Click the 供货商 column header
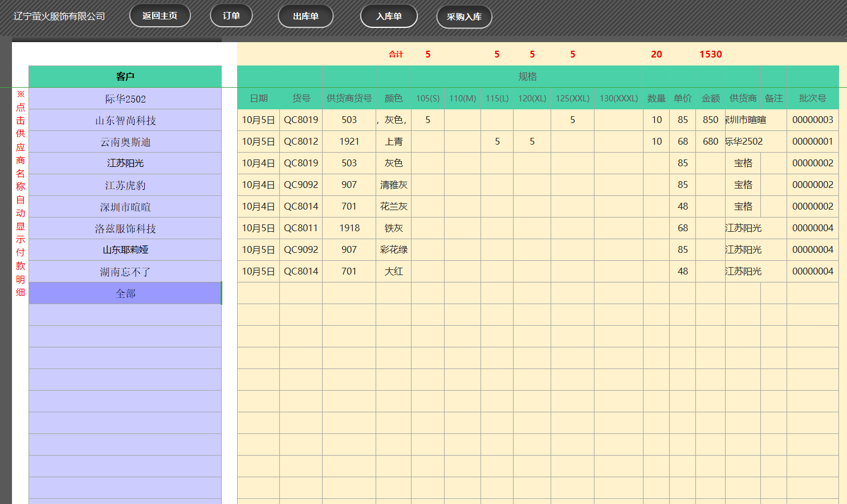The image size is (847, 504). click(x=743, y=98)
